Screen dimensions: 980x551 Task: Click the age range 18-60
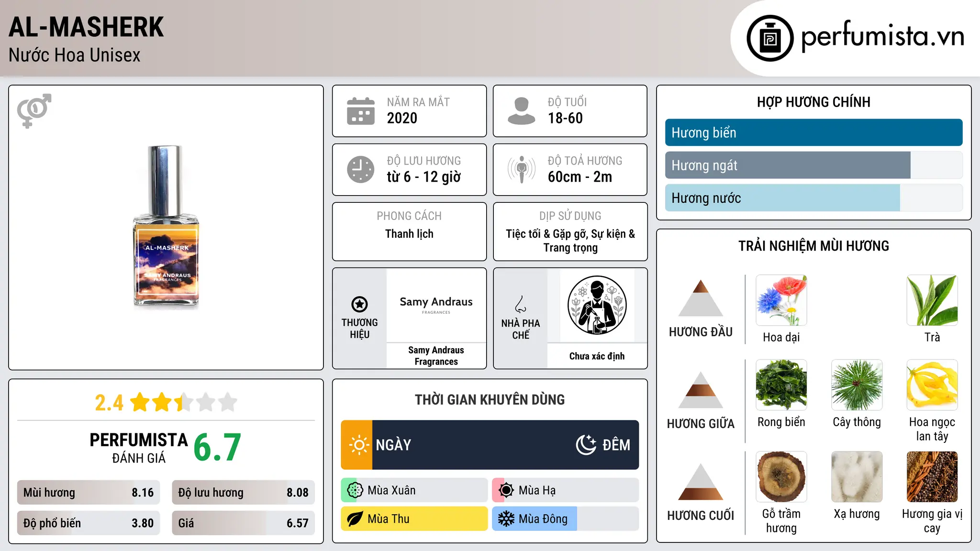(565, 118)
